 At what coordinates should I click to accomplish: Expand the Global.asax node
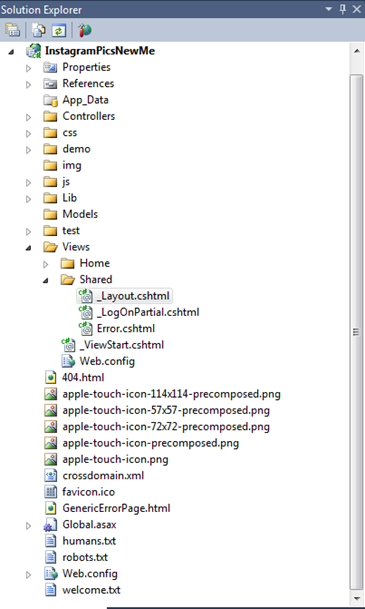coord(28,525)
